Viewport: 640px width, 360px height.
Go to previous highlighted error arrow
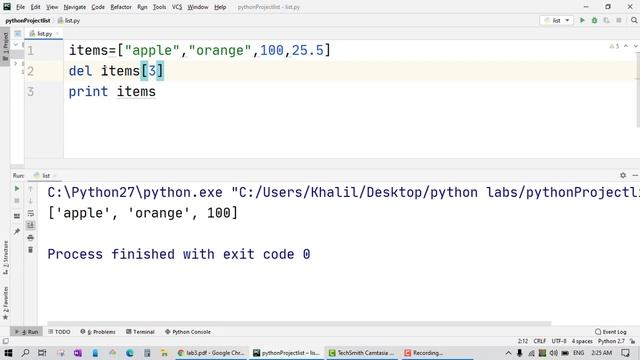pyautogui.click(x=626, y=46)
